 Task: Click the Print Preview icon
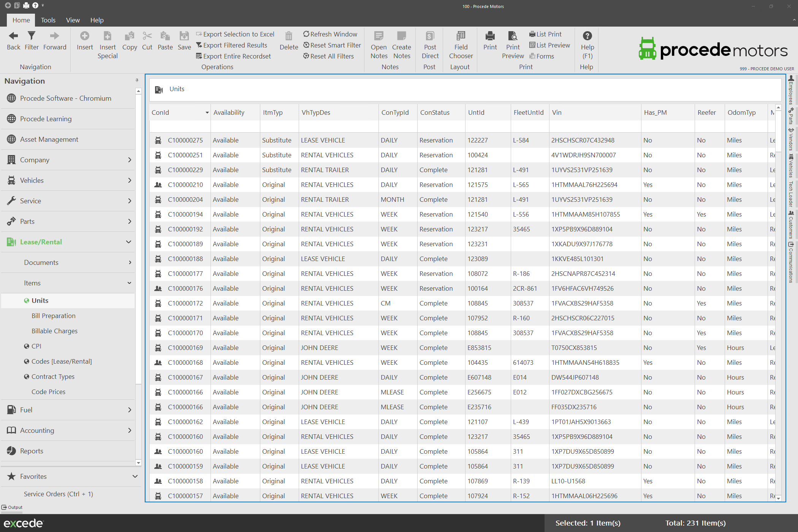point(513,36)
